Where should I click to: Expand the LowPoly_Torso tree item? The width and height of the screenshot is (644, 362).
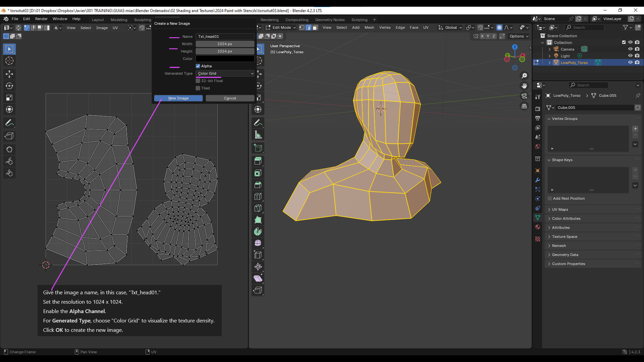click(549, 63)
